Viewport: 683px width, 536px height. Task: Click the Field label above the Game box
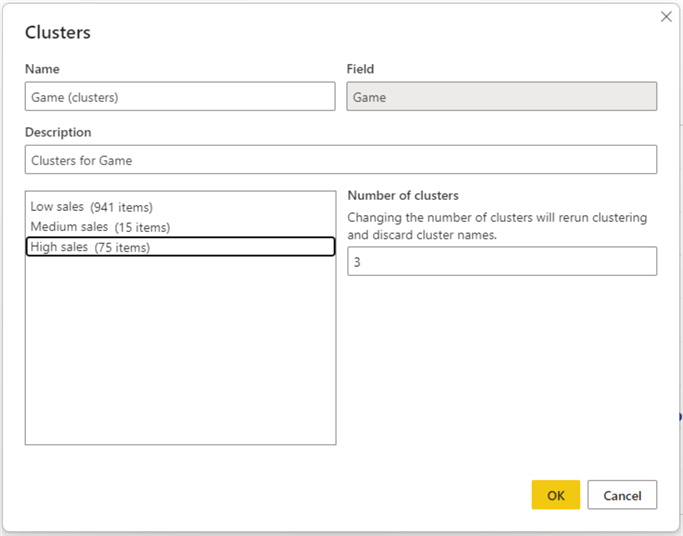360,69
